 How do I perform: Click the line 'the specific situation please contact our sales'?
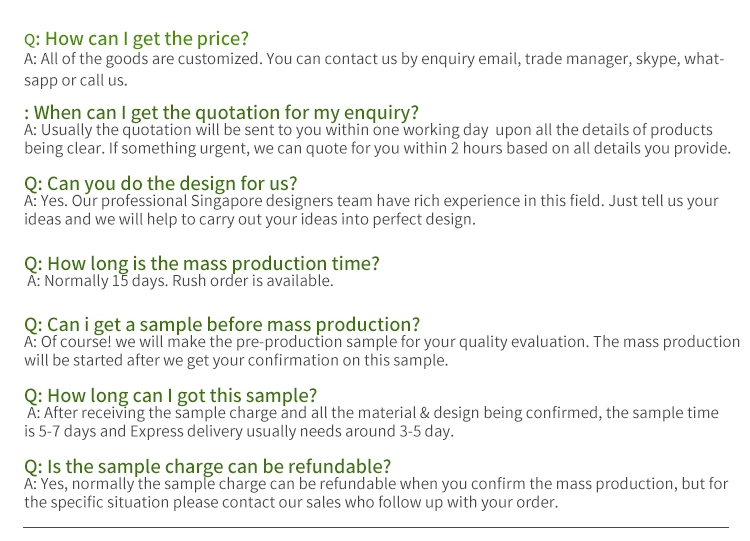click(291, 502)
